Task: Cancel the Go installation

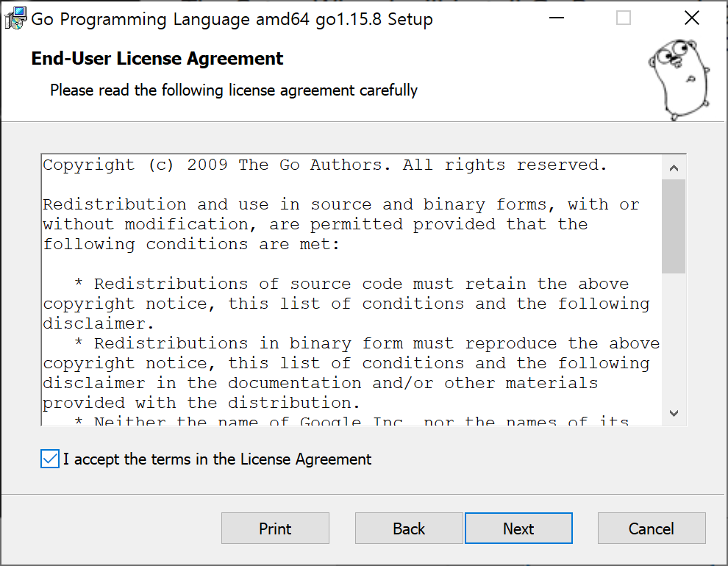Action: tap(652, 529)
